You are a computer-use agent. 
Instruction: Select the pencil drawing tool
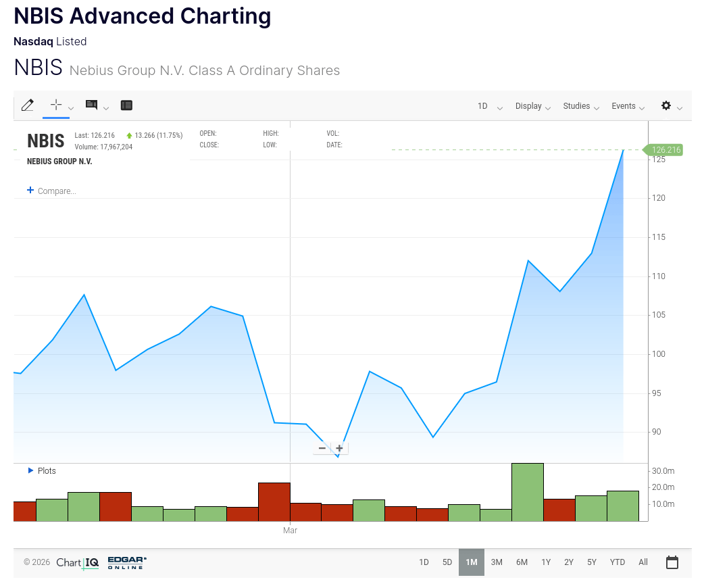click(x=28, y=105)
